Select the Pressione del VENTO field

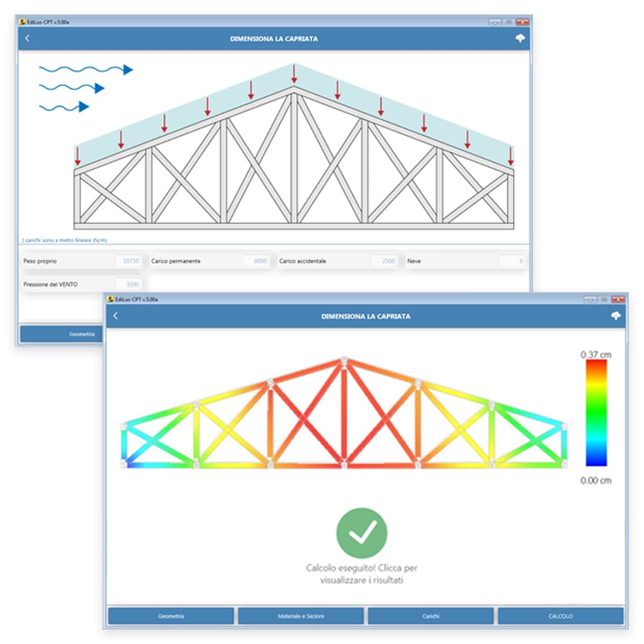[x=129, y=284]
